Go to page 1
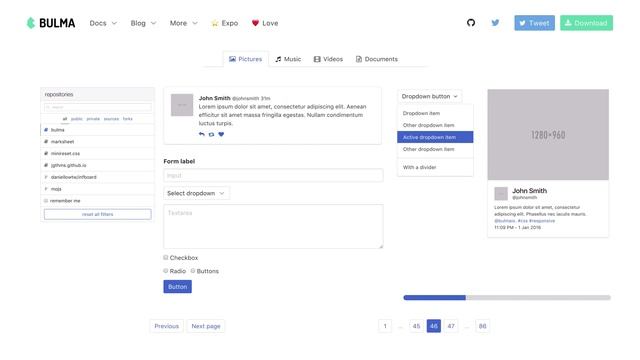The height and width of the screenshot is (360, 640). [x=385, y=326]
